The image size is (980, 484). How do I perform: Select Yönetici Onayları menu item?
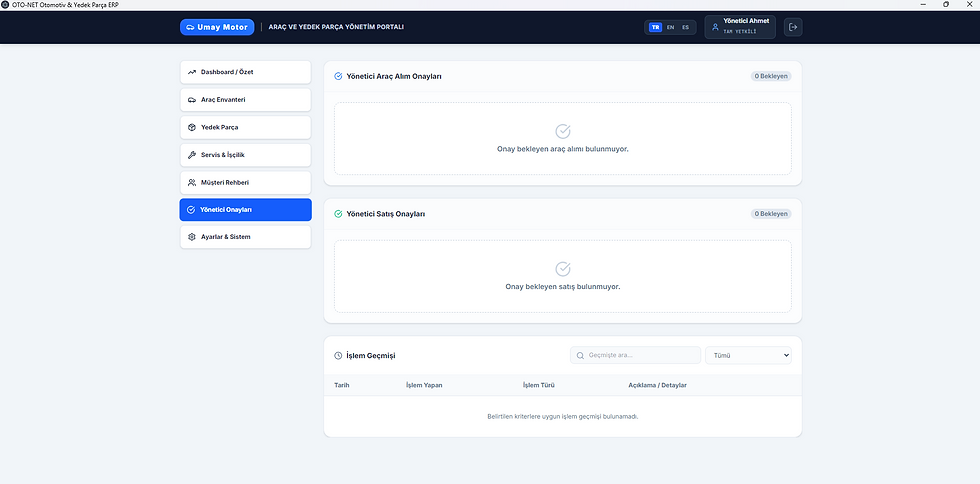[246, 210]
